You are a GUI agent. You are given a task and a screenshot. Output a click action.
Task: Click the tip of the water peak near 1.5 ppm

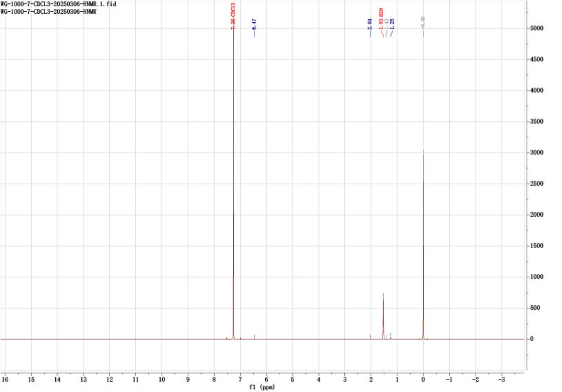(383, 294)
